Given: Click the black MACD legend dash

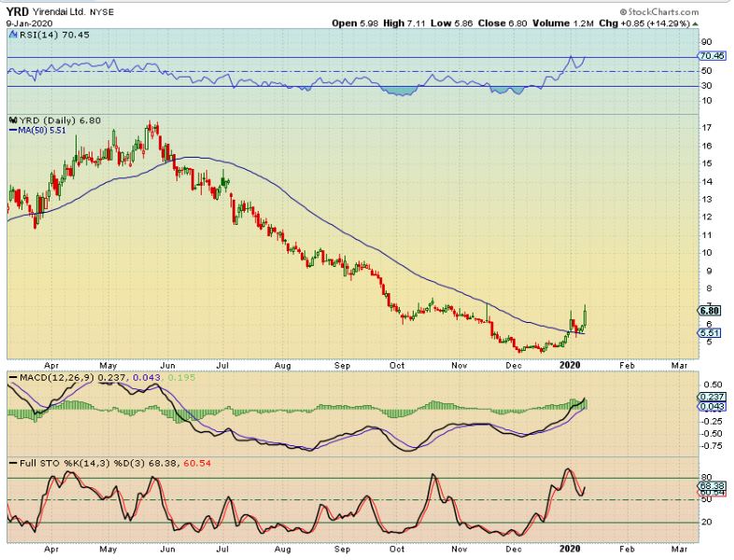Looking at the screenshot, I should pos(13,377).
